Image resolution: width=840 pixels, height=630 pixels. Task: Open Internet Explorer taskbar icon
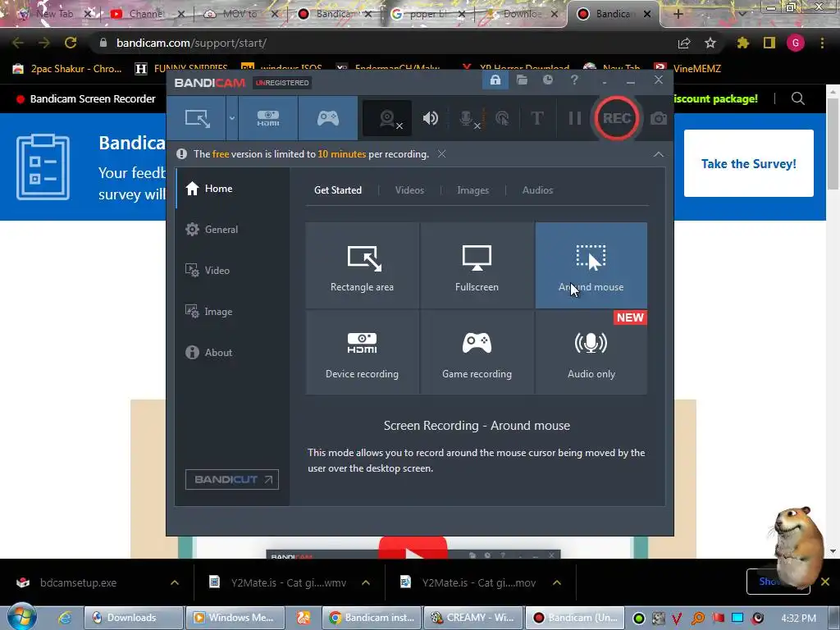tap(65, 618)
